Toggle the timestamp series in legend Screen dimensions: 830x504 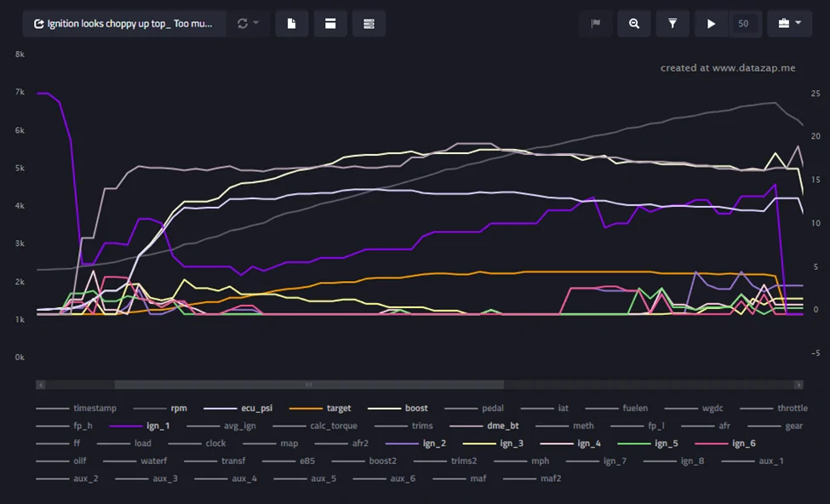tap(77, 408)
